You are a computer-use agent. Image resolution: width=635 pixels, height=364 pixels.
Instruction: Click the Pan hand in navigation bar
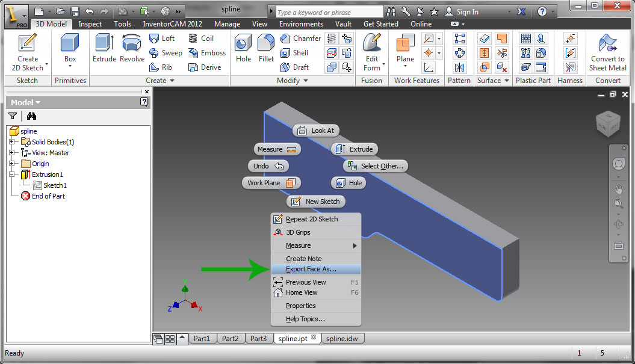click(x=618, y=189)
